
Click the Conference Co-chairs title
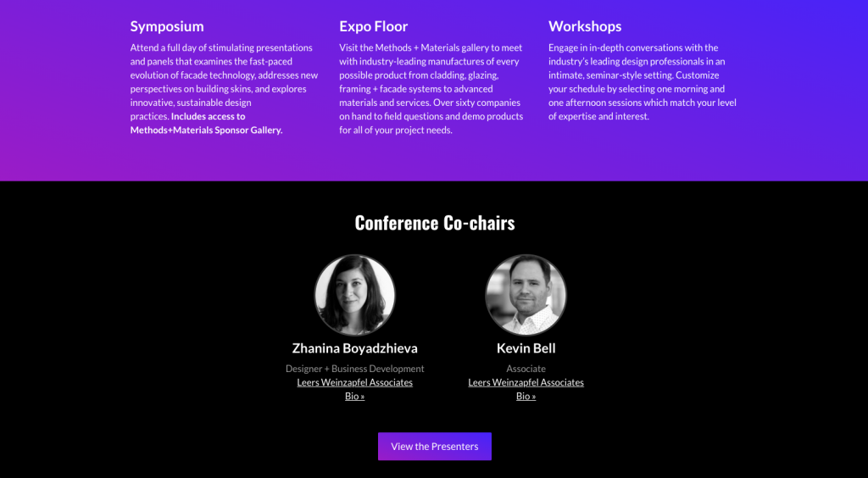pyautogui.click(x=435, y=222)
